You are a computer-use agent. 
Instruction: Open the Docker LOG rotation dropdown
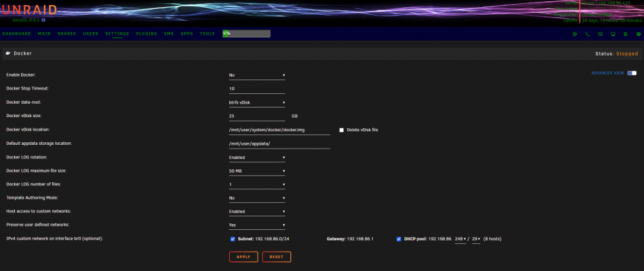click(x=257, y=157)
